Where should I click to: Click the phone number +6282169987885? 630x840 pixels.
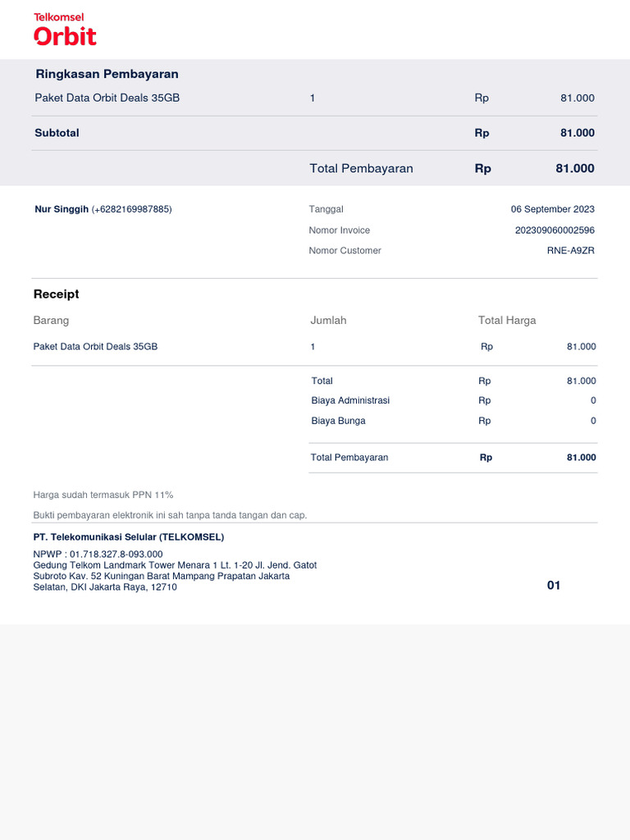[x=132, y=209]
